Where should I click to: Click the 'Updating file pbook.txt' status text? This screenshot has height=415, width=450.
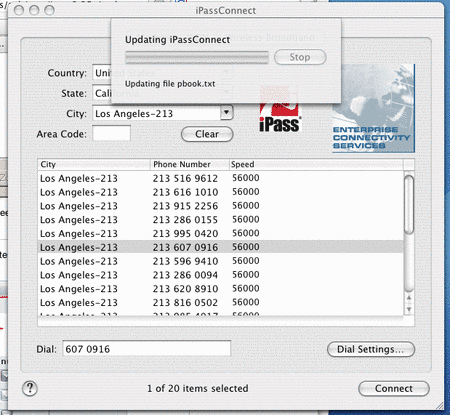(170, 84)
